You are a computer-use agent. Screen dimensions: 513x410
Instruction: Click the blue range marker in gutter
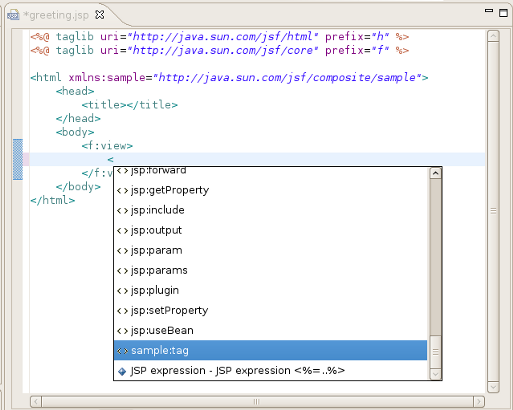(18, 159)
